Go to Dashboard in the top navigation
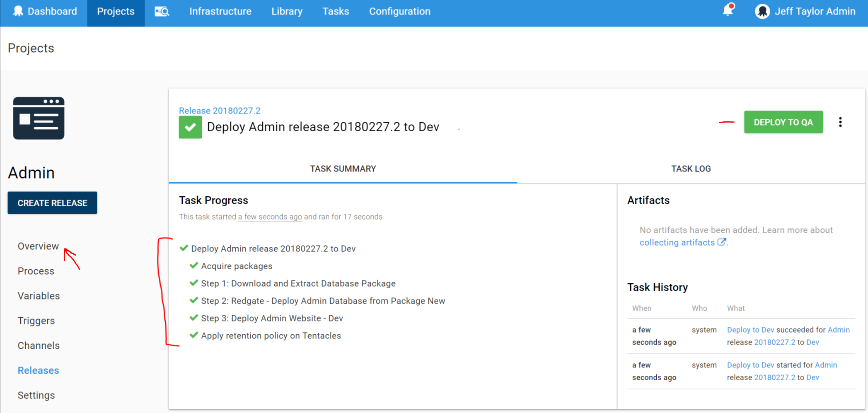The image size is (868, 413). (52, 11)
